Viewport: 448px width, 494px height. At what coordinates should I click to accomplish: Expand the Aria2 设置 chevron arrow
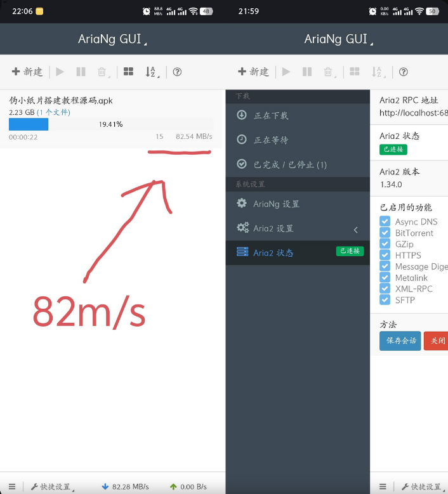pos(355,230)
